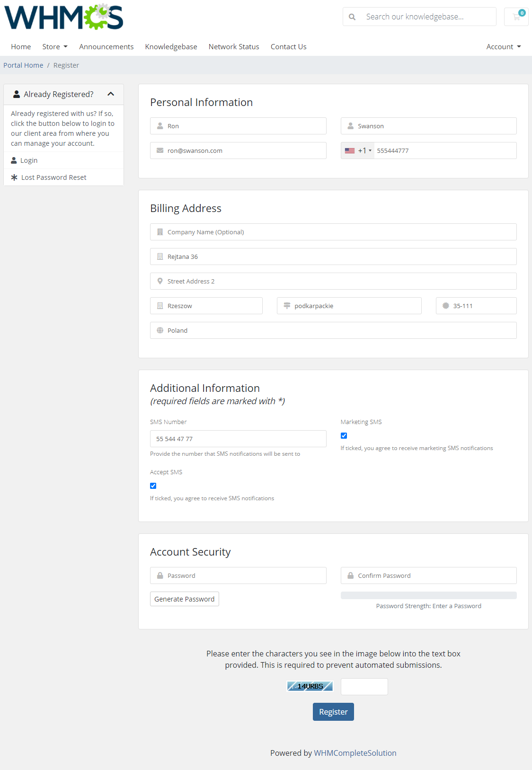Click the Generate Password button
The image size is (532, 770).
point(185,599)
